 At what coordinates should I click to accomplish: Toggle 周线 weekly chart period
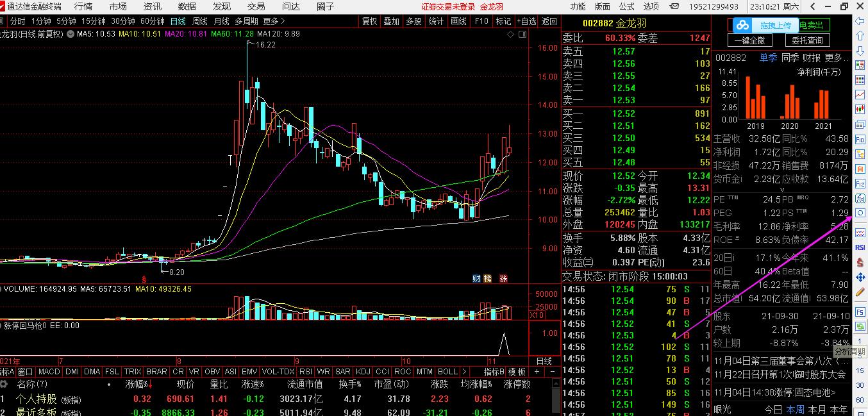point(200,21)
